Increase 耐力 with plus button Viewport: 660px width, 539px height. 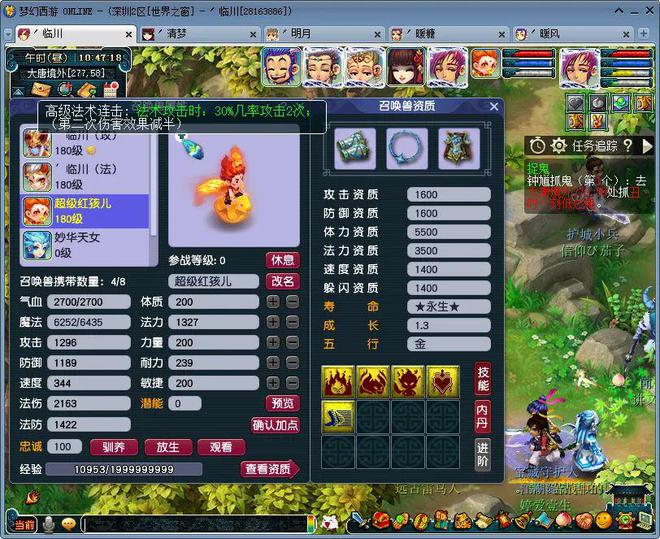tap(273, 362)
